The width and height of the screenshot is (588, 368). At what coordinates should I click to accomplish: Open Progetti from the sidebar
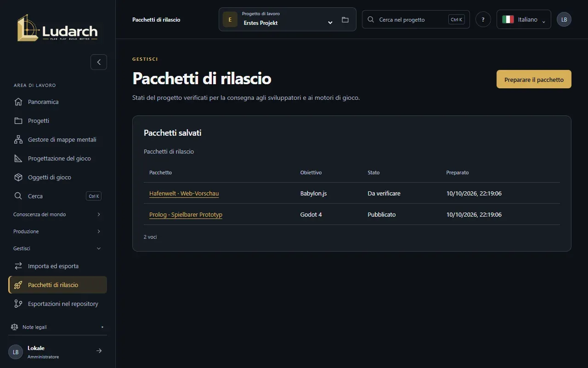[x=57, y=121]
